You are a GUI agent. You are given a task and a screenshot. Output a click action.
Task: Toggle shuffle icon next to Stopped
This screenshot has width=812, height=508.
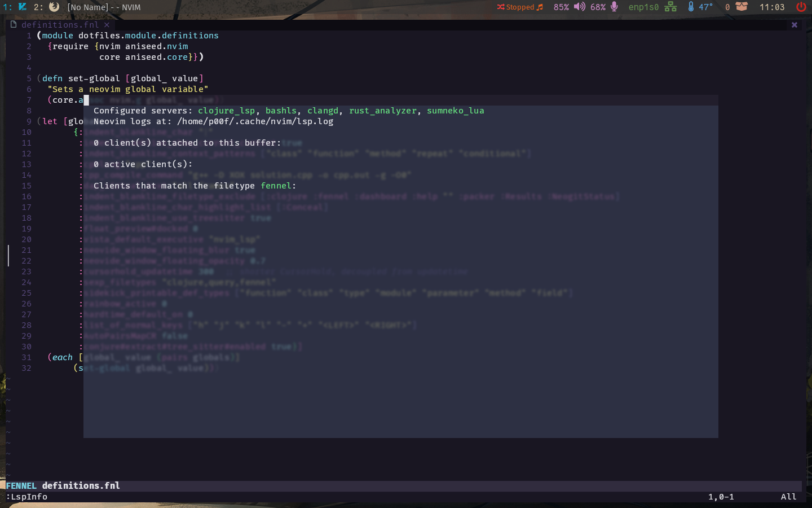(501, 7)
